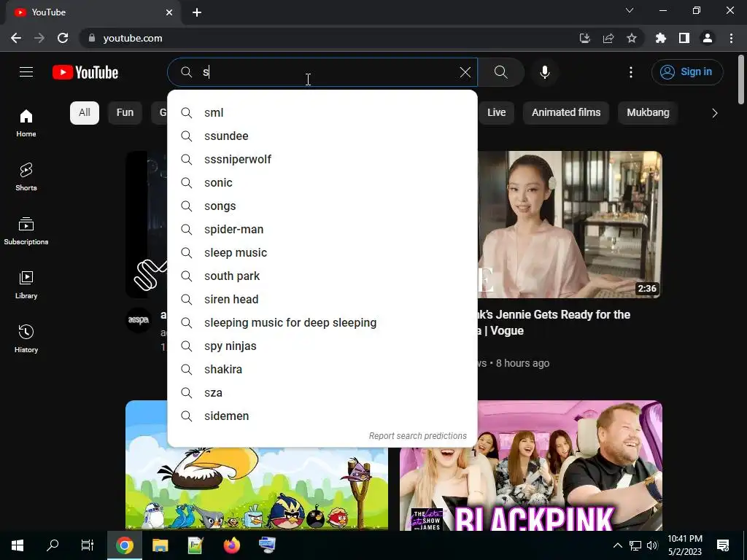Click the Sign in button
The height and width of the screenshot is (560, 747).
click(687, 72)
